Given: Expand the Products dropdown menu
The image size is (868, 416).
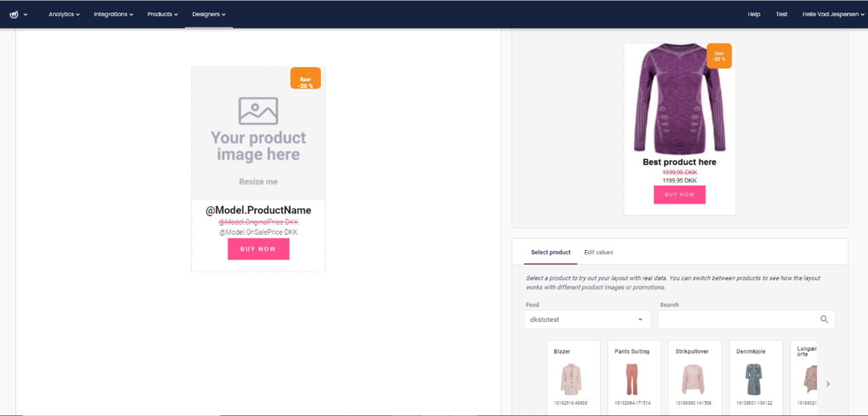Looking at the screenshot, I should pyautogui.click(x=163, y=14).
